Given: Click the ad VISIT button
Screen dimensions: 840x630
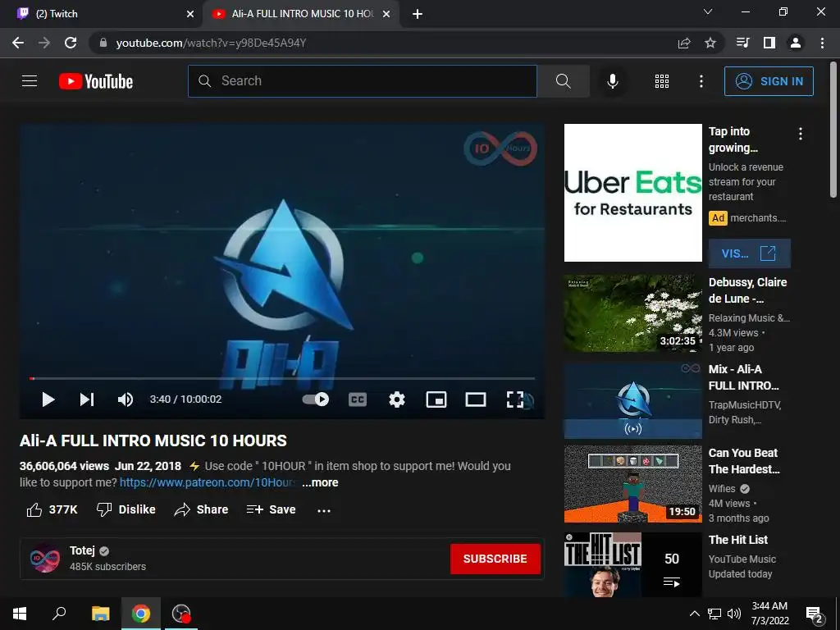Looking at the screenshot, I should [x=749, y=253].
